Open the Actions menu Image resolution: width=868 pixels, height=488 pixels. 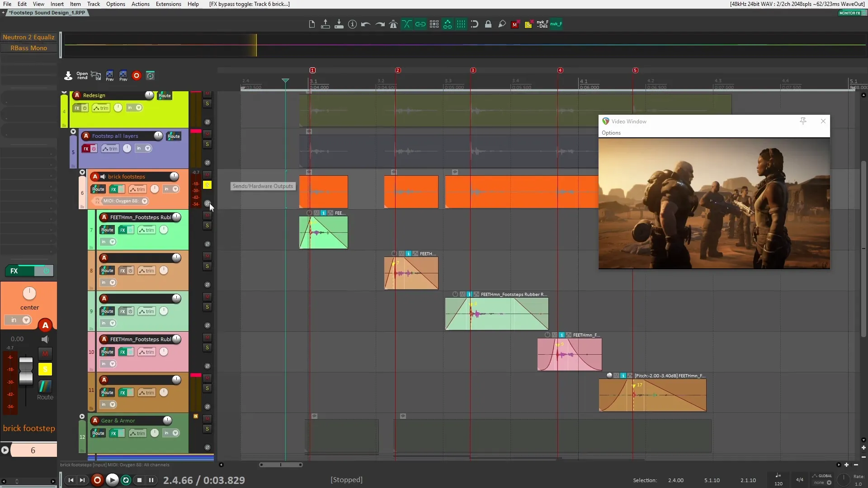coord(141,4)
